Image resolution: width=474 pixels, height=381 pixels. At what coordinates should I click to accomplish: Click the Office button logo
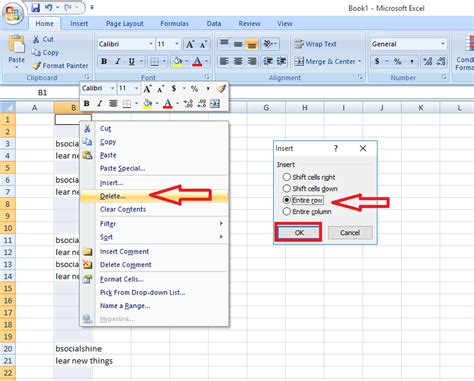pos(13,13)
